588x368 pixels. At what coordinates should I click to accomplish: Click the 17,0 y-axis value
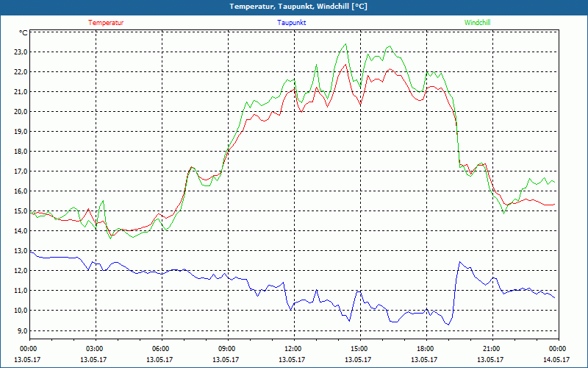(21, 171)
